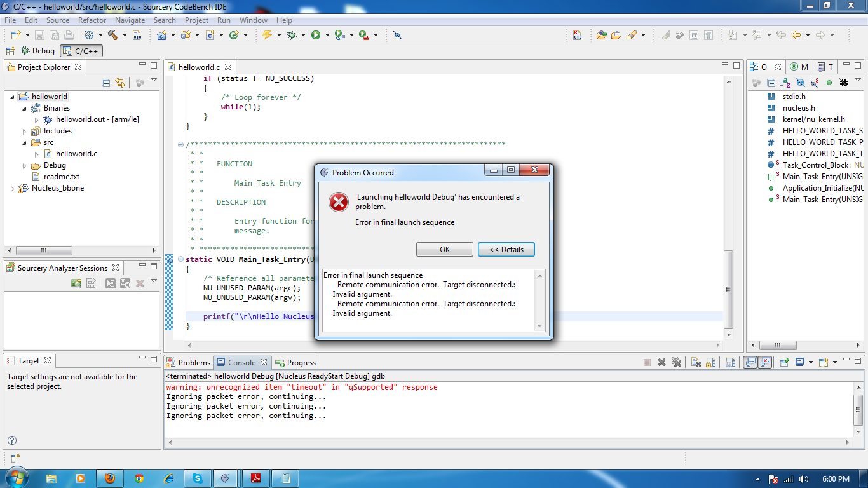Collapse the helloworld project node
The height and width of the screenshot is (488, 868).
[x=12, y=97]
